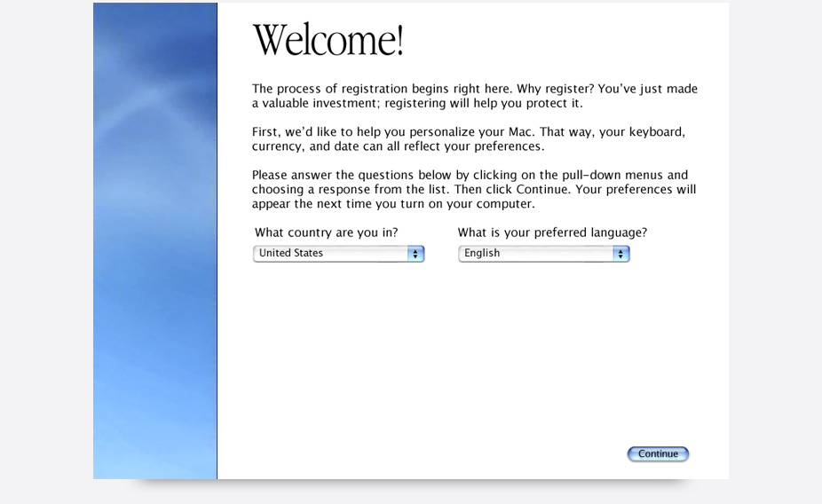Open the preferred language pull-down menu

coord(543,254)
